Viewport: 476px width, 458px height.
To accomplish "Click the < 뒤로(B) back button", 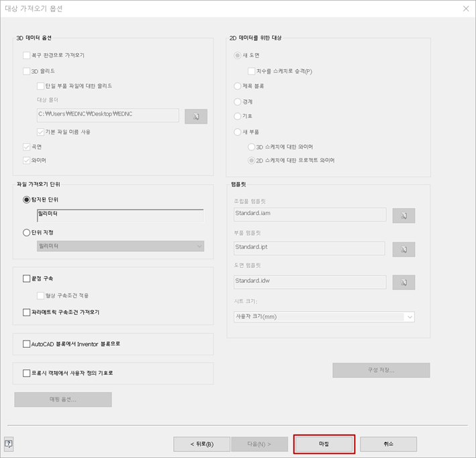I will 202,445.
